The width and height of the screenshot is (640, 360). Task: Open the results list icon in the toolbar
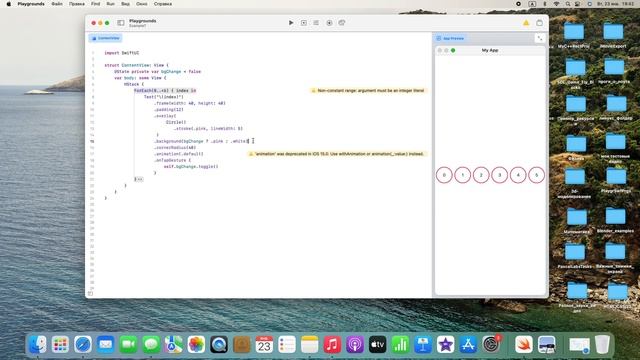(316, 23)
